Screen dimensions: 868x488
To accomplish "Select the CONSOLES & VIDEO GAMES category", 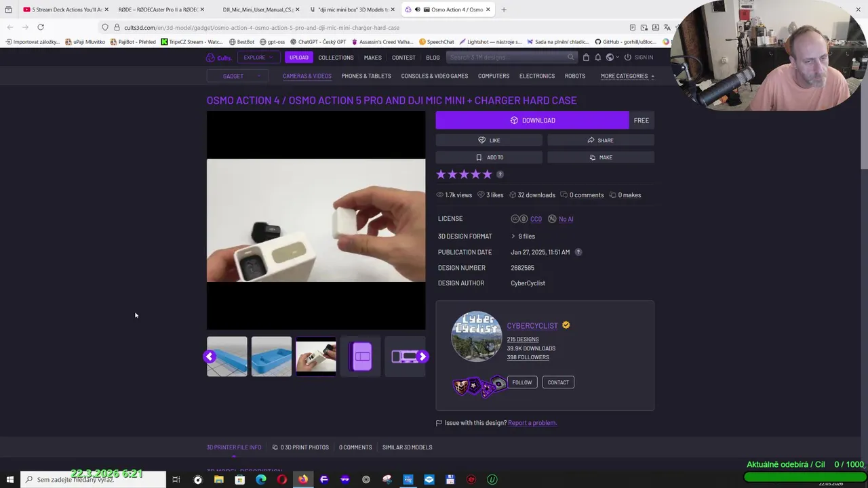I will pyautogui.click(x=435, y=76).
